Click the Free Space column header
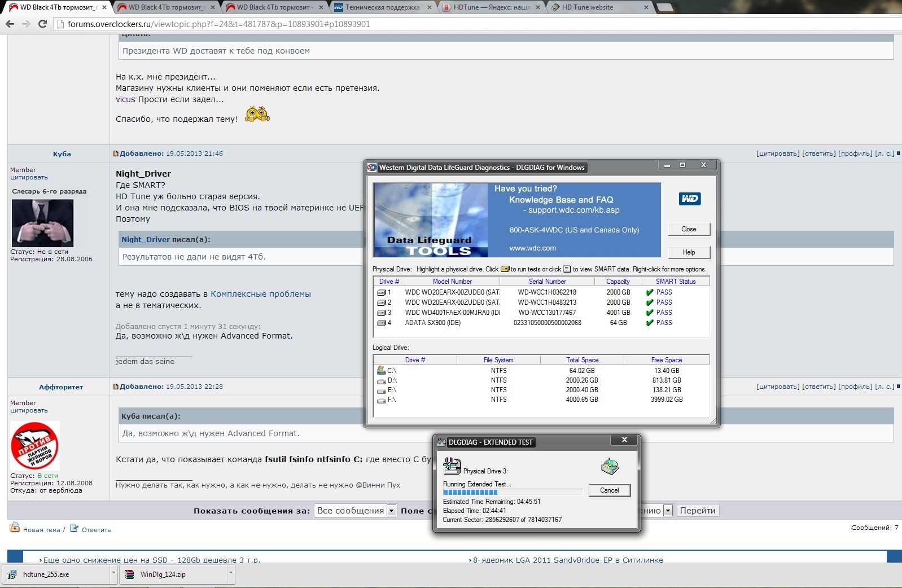This screenshot has height=588, width=902. pos(667,360)
